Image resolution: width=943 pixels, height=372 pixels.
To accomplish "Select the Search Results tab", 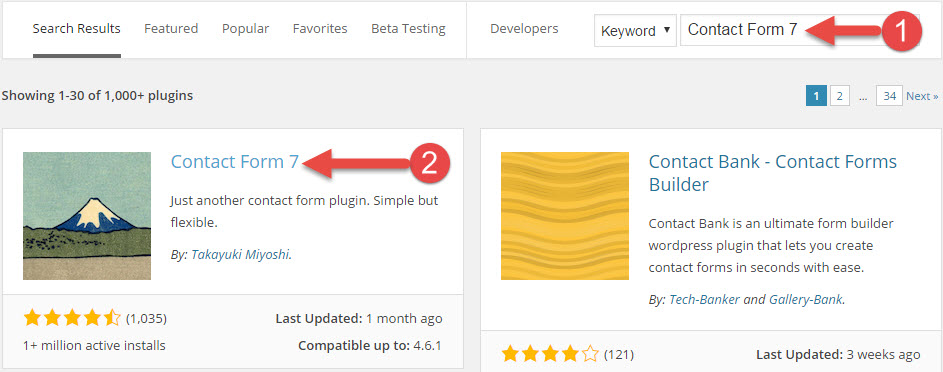I will pyautogui.click(x=76, y=28).
